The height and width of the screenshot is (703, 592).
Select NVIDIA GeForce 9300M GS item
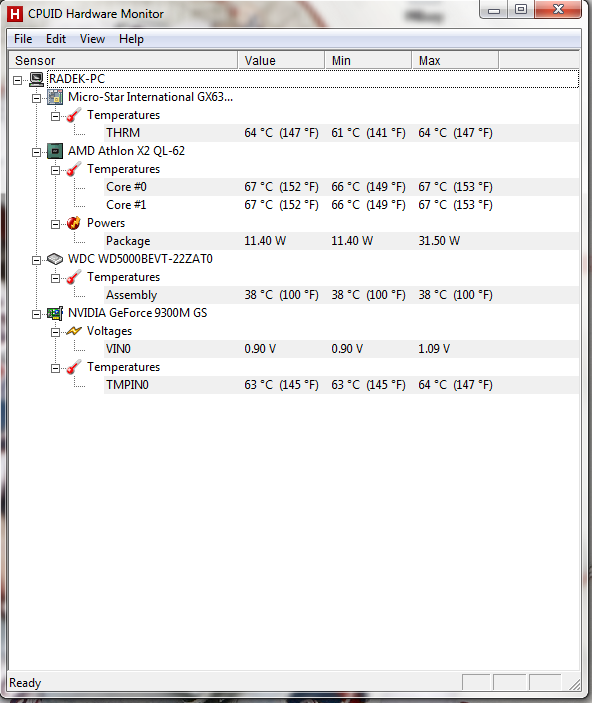[x=138, y=312]
